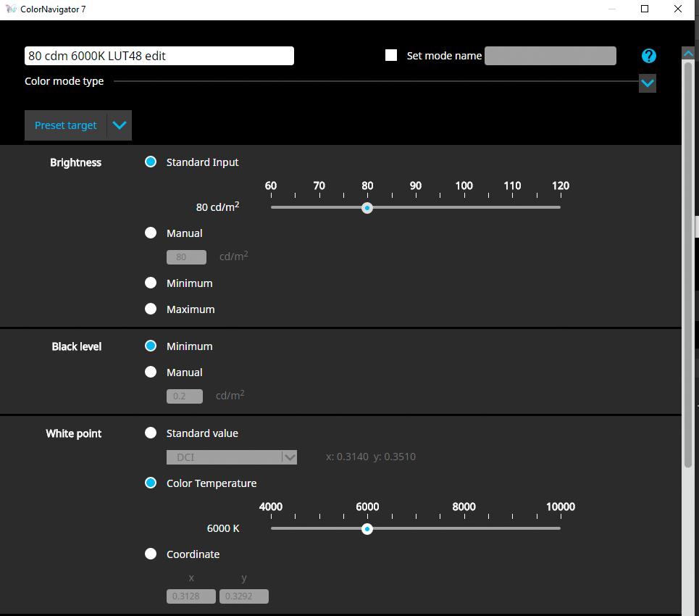Click the white point y coordinate field
Viewport: 699px width, 616px height.
tap(244, 596)
